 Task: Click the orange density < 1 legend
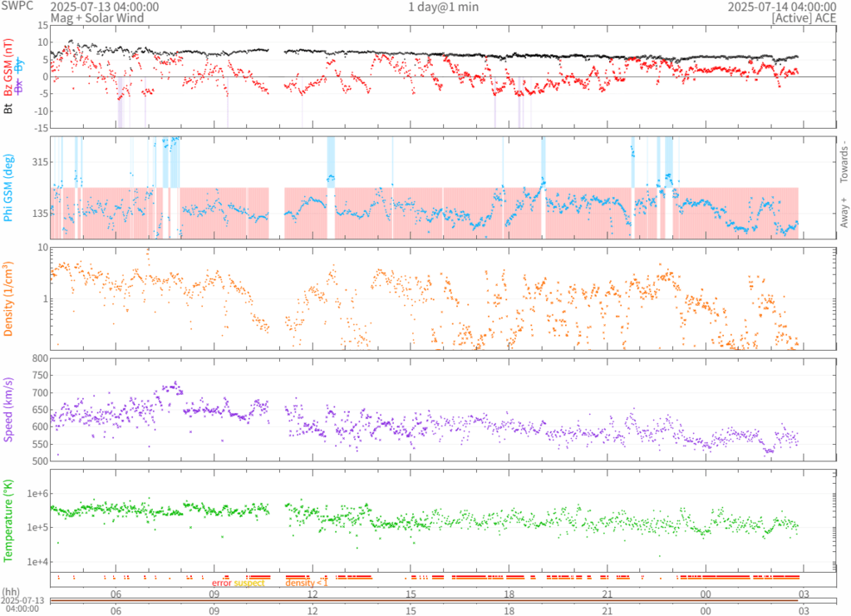pyautogui.click(x=307, y=583)
